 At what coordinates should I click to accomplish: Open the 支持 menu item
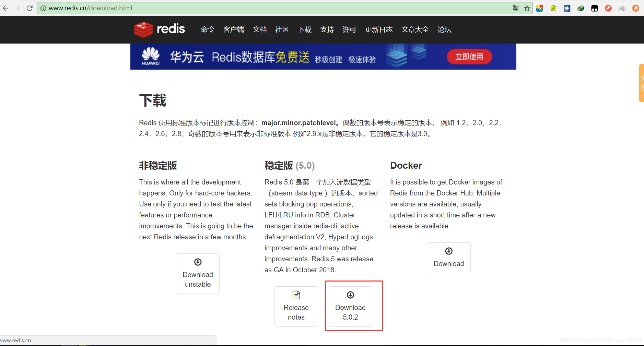(x=327, y=29)
